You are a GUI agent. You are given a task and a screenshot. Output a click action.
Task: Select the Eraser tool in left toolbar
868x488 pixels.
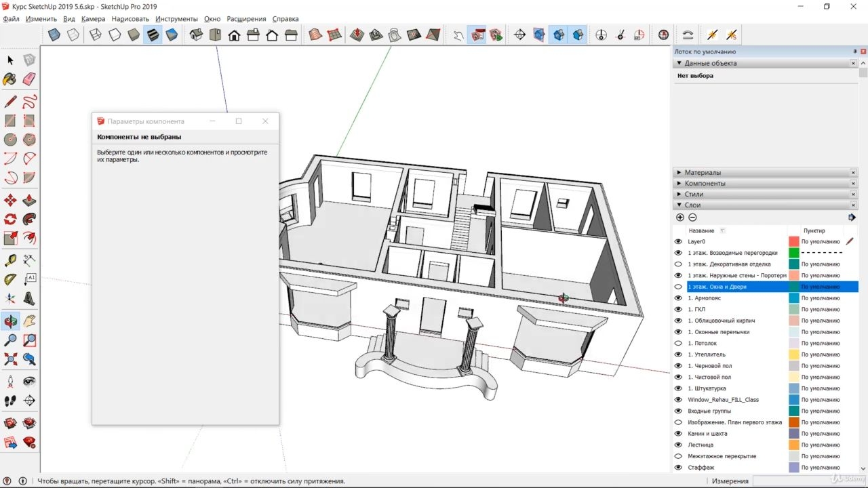coord(29,79)
